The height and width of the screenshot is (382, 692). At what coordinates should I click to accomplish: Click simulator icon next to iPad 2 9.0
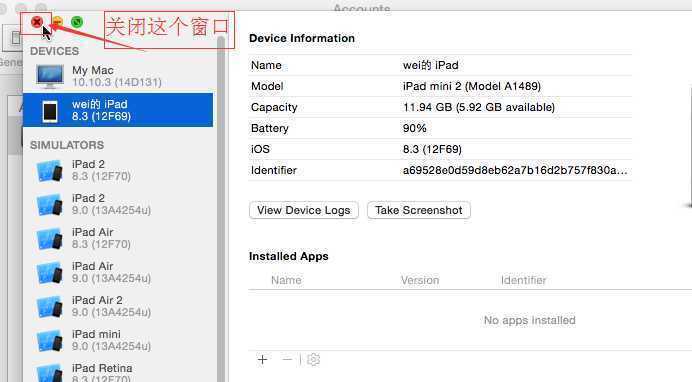tap(49, 205)
